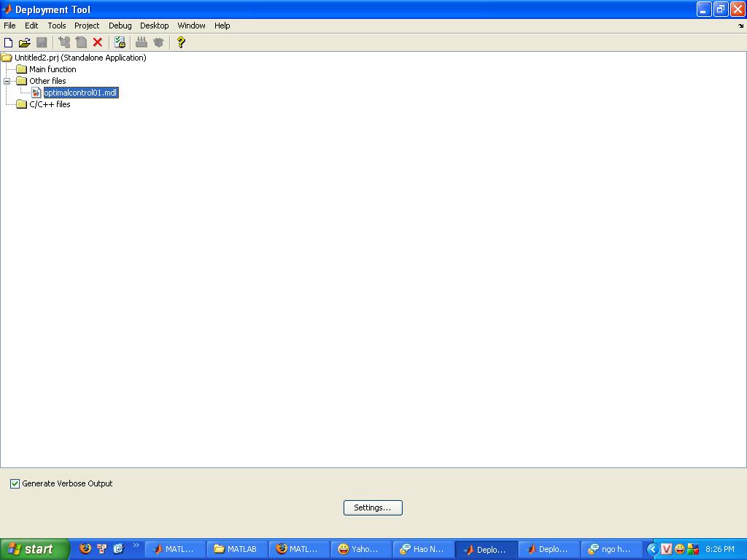Switch to inactive Deplo... taskbar button
Image resolution: width=747 pixels, height=560 pixels.
click(x=549, y=549)
